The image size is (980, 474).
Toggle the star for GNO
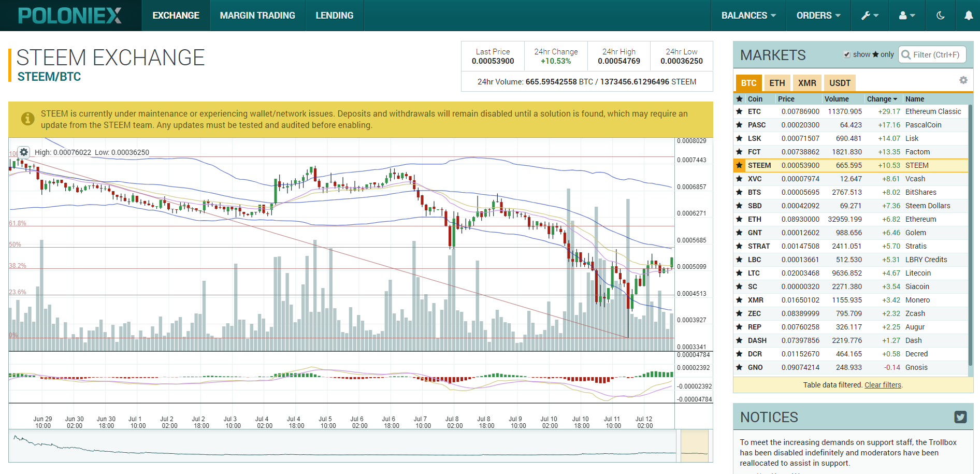[x=740, y=367]
